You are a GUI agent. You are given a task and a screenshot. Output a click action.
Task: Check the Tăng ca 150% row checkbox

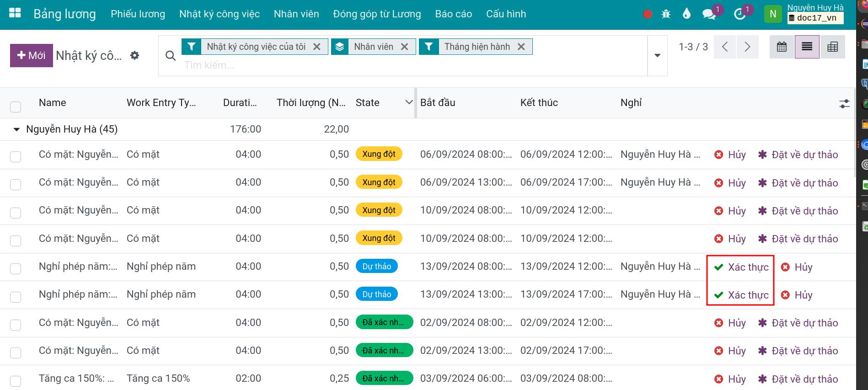tap(16, 381)
